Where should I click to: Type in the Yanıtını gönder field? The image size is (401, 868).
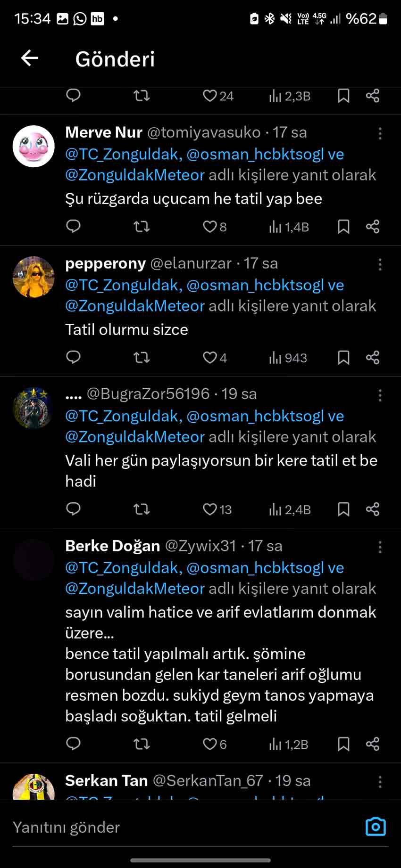tap(179, 827)
